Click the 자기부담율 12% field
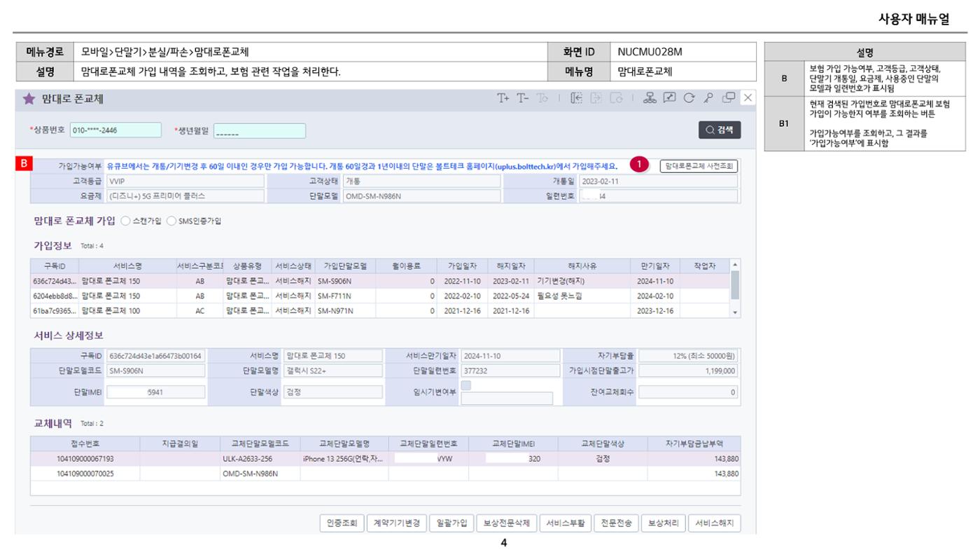Image resolution: width=980 pixels, height=552 pixels. 688,356
